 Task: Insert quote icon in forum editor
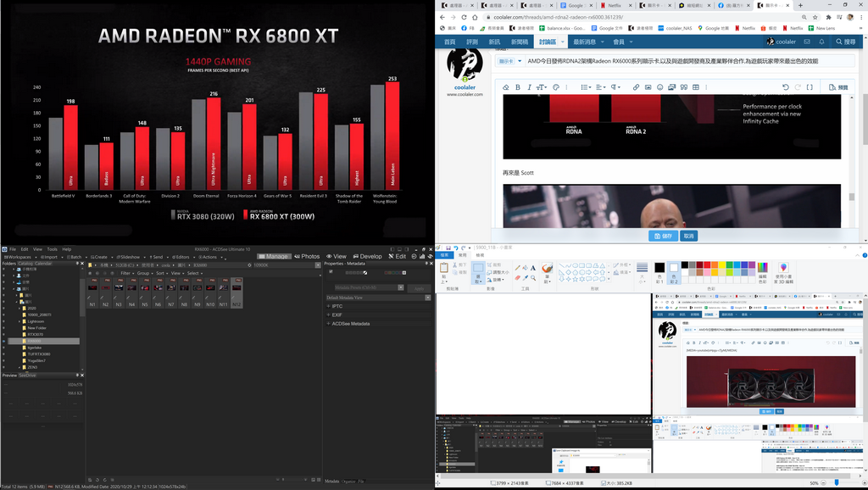(x=684, y=87)
